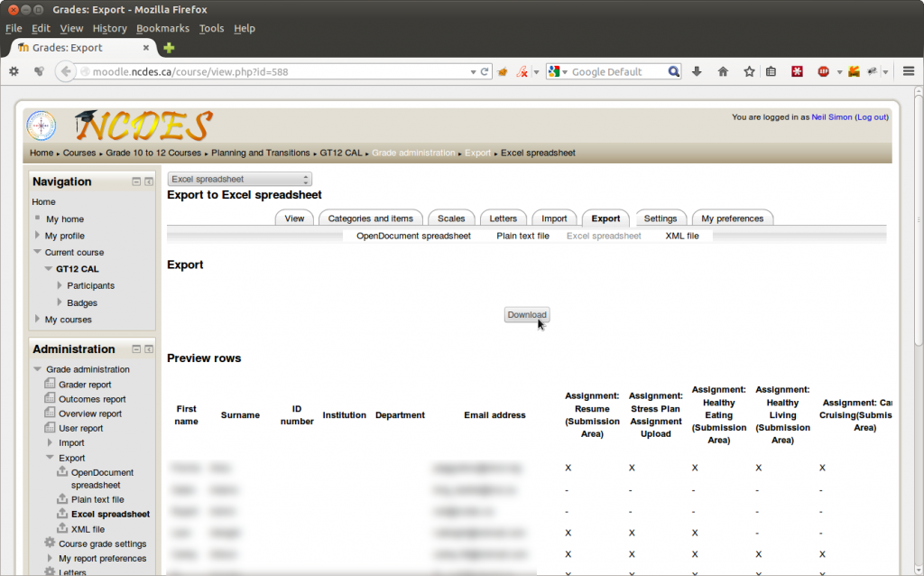Click the Course grade settings gear icon

click(x=51, y=543)
